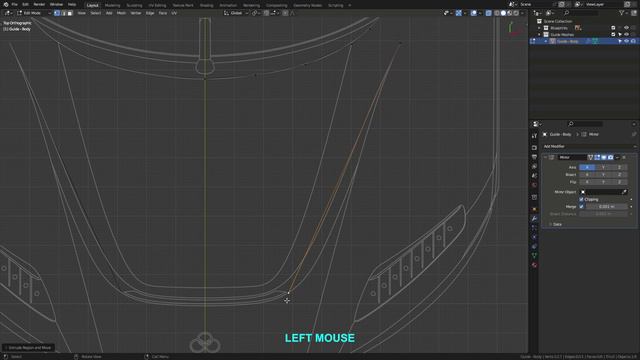The height and width of the screenshot is (360, 640).
Task: Remove the Mirror modifier
Action: pos(624,157)
